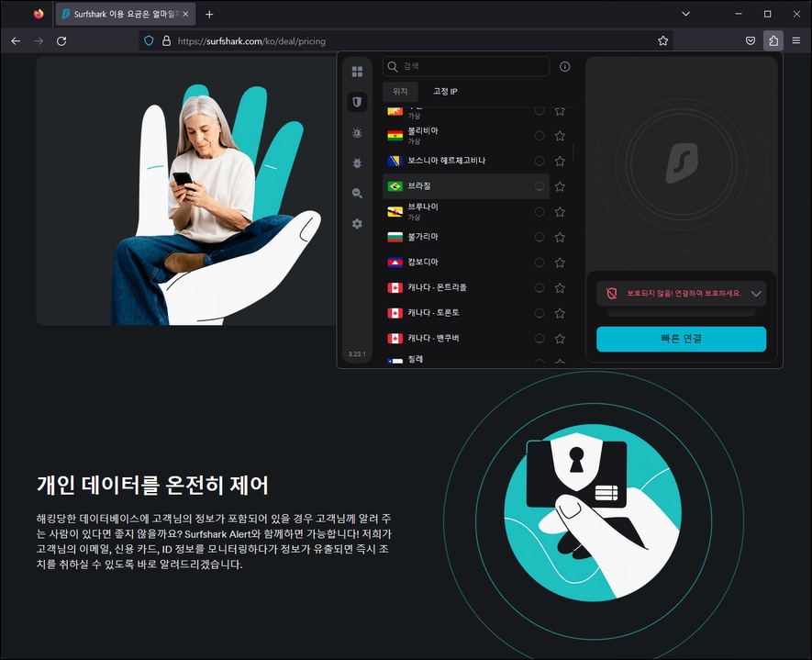
Task: Open the Alert siren icon in sidebar
Action: [357, 132]
